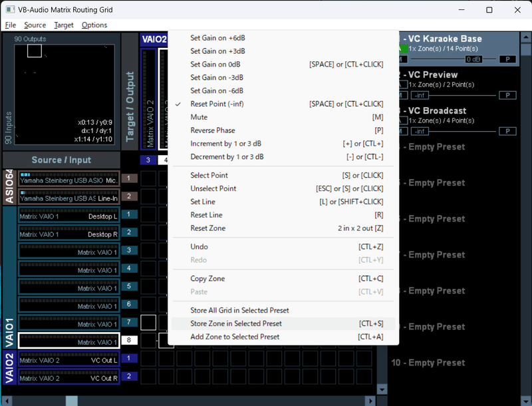The image size is (532, 406).
Task: Click VAIO1 input channel number 5
Action: click(129, 286)
